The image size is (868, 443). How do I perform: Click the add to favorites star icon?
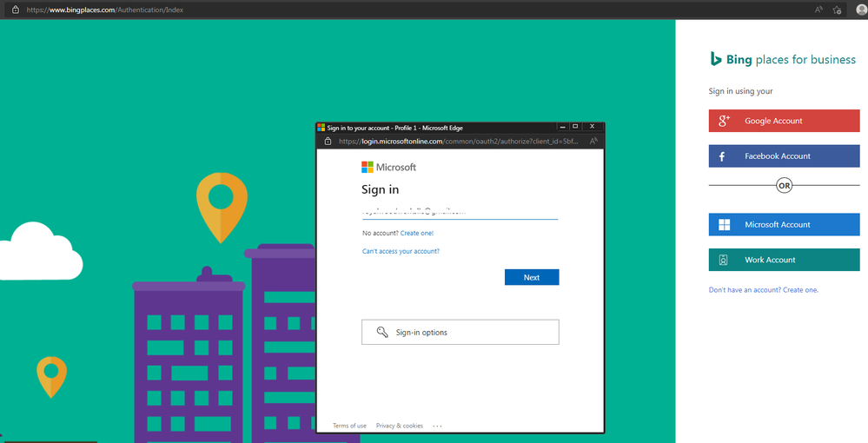coord(837,10)
